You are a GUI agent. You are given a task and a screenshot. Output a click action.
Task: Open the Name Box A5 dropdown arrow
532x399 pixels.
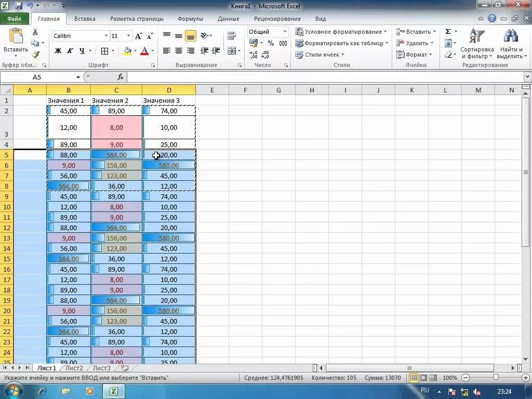pos(78,77)
